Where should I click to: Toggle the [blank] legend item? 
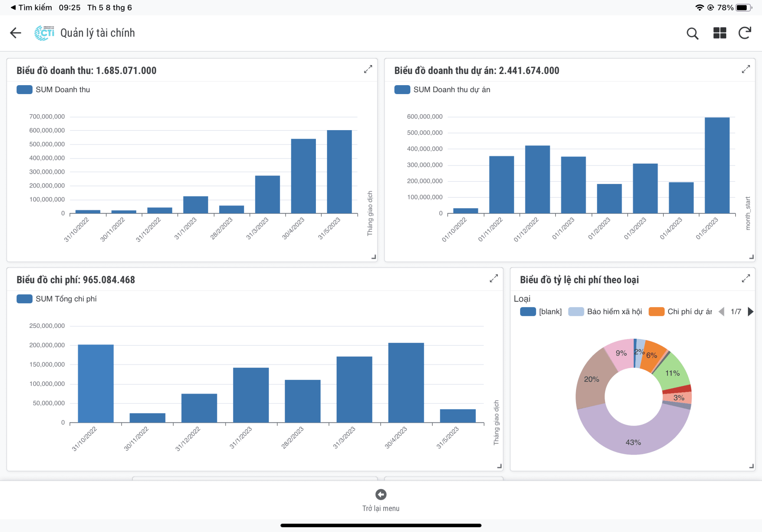pos(541,312)
